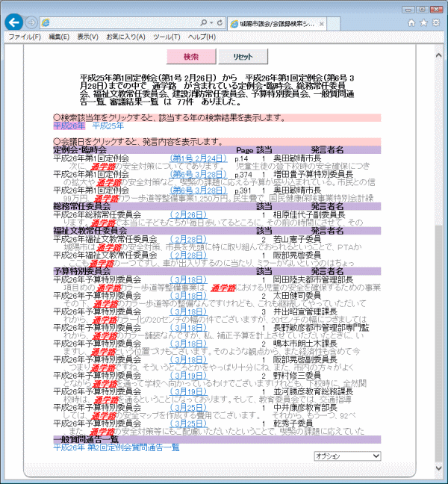Open 第6号 3月28日 link on p.391 row

click(x=199, y=190)
